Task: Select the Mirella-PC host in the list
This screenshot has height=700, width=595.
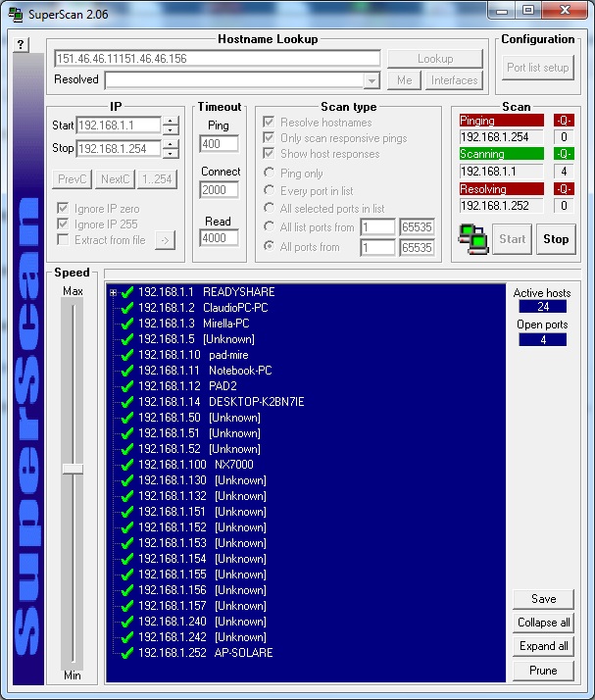Action: [225, 324]
